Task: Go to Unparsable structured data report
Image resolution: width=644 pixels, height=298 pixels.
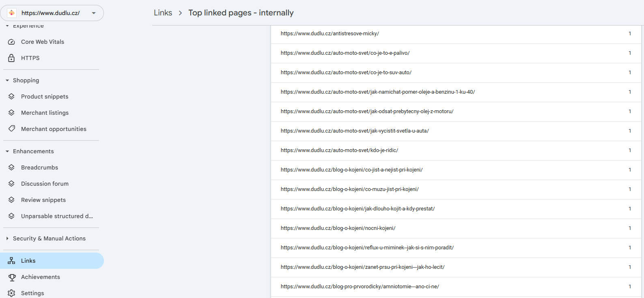Action: (x=57, y=216)
